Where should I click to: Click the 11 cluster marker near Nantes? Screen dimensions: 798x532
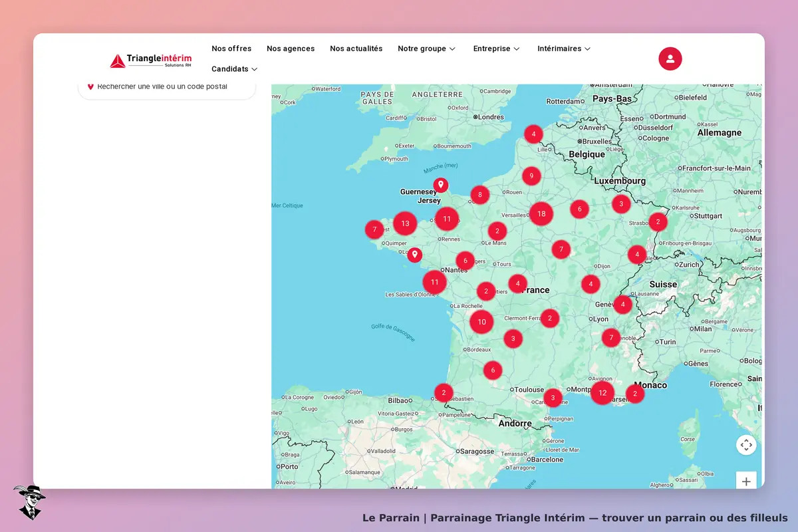click(x=434, y=282)
